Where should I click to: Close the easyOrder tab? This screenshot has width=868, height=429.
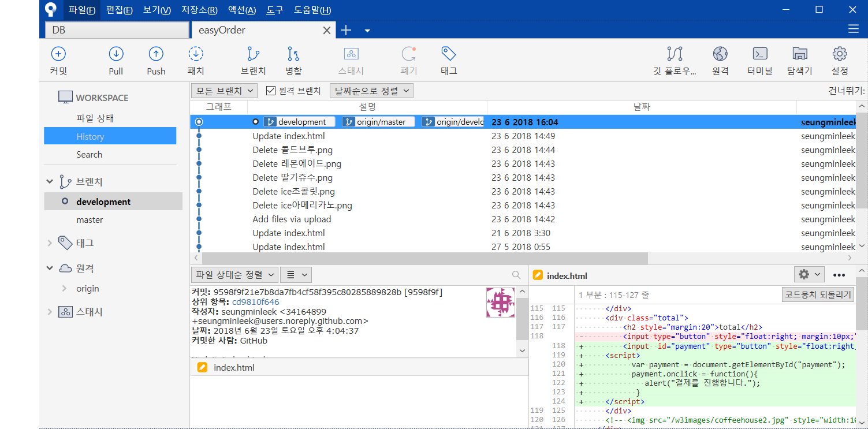click(x=327, y=30)
